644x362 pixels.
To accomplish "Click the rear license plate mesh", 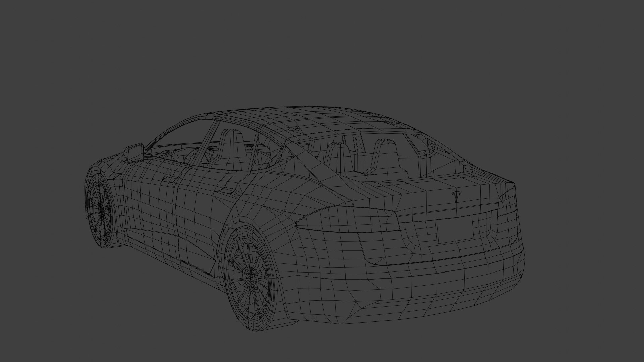I will tap(455, 229).
